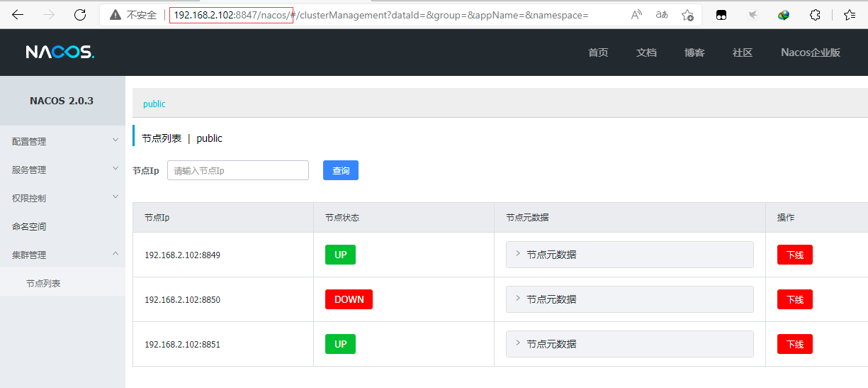
Task: Click the NACOS logo
Action: click(x=60, y=52)
